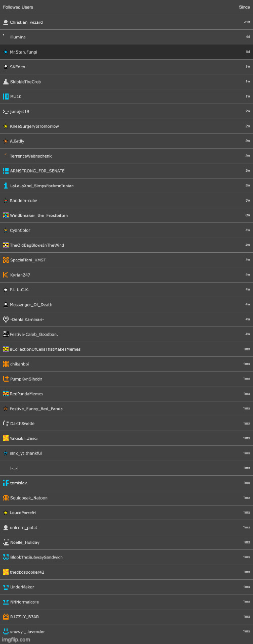The height and width of the screenshot is (644, 253).
Task: Click the orange K icon of Kyrian247
Action: (x=6, y=275)
